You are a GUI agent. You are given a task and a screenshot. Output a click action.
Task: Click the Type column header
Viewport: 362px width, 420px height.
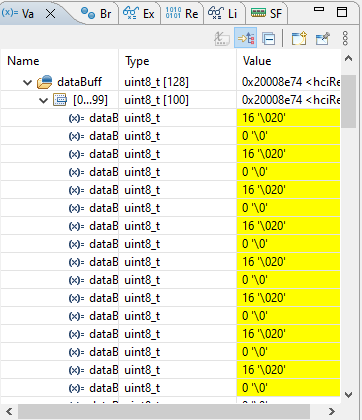[177, 61]
